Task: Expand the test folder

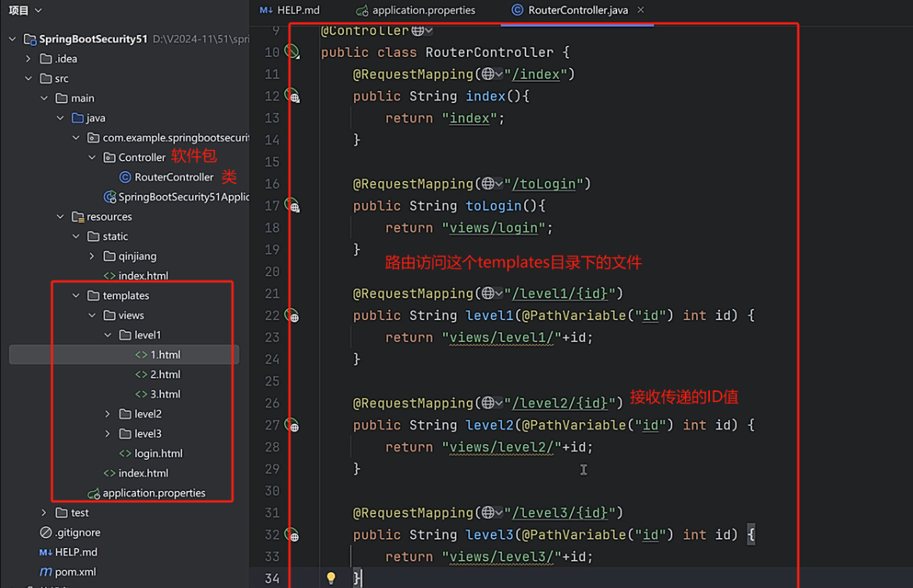Action: [45, 513]
